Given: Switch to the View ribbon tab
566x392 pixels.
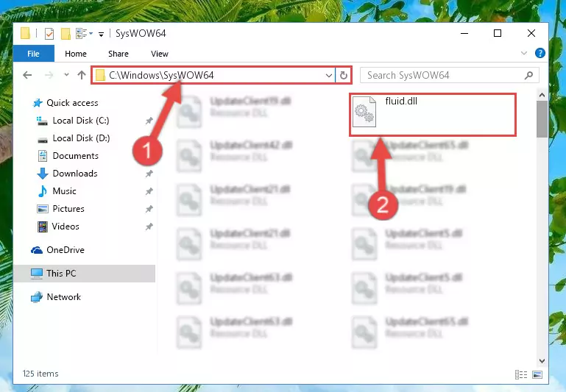Looking at the screenshot, I should [x=159, y=54].
